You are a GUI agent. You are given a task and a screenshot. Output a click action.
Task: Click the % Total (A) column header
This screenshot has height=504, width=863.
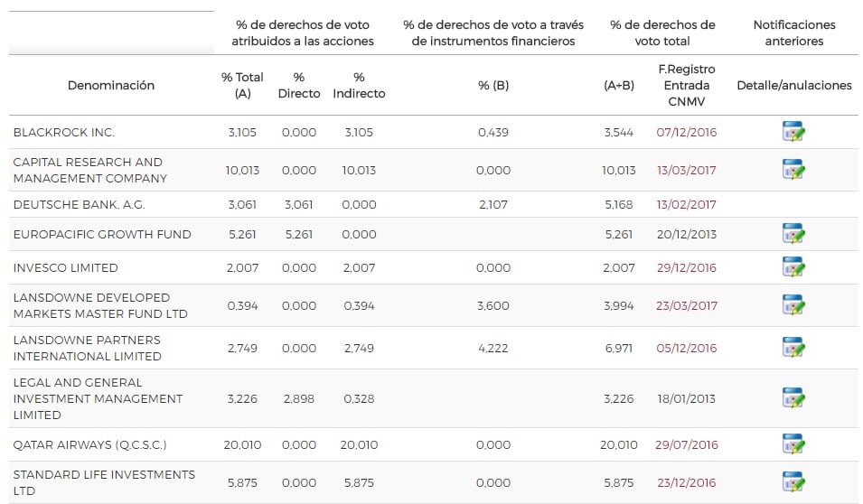(242, 86)
